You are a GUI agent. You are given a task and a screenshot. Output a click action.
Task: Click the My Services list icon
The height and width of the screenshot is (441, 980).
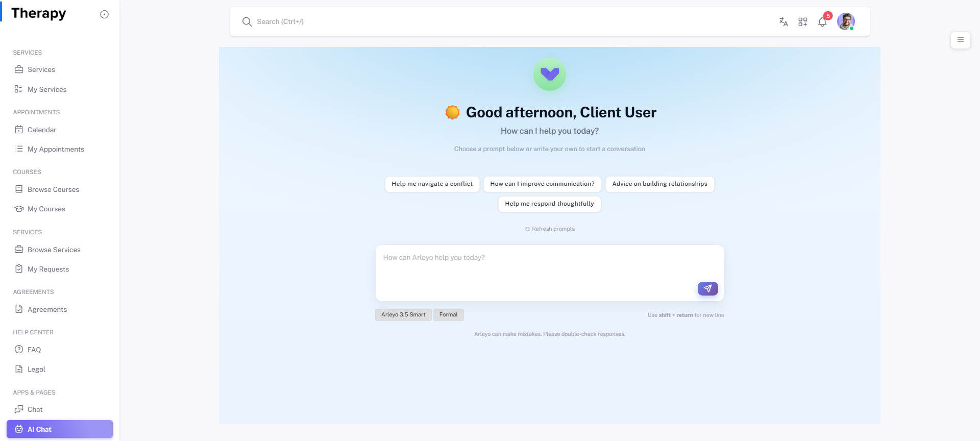click(x=19, y=89)
